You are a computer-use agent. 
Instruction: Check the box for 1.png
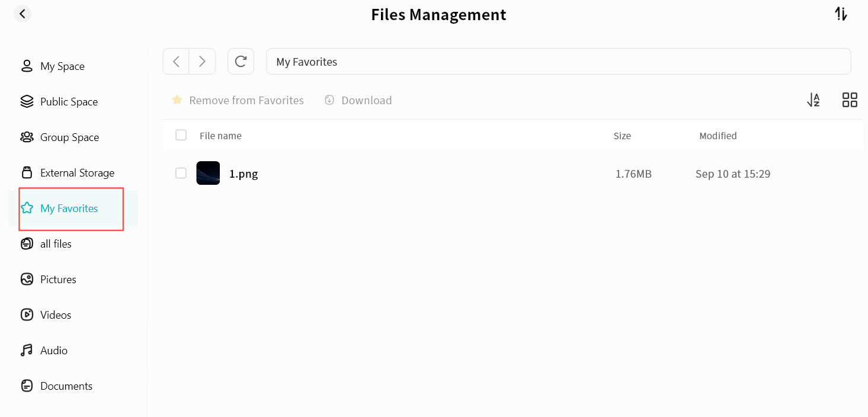pos(181,173)
